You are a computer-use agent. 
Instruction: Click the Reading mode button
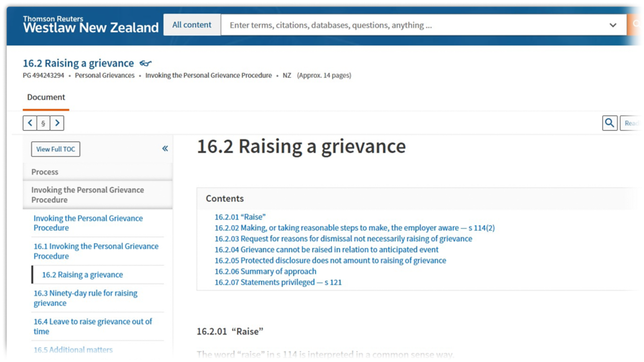632,123
